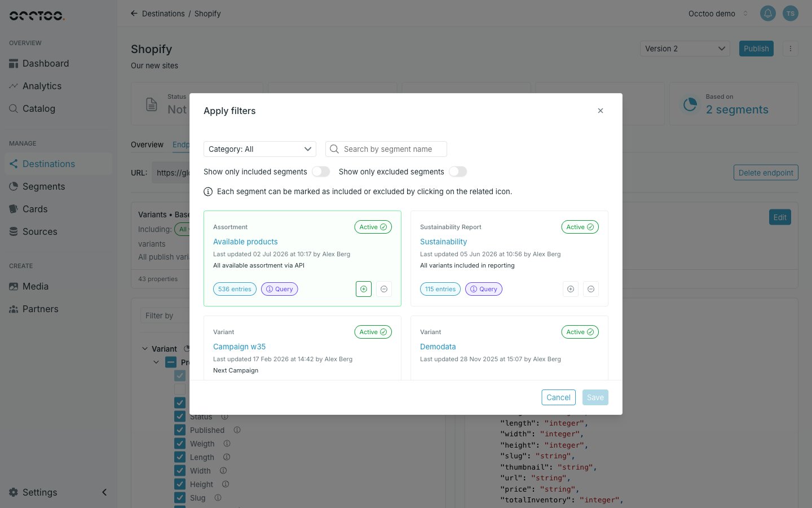
Task: Uncheck the Status property checkbox
Action: pos(180,417)
